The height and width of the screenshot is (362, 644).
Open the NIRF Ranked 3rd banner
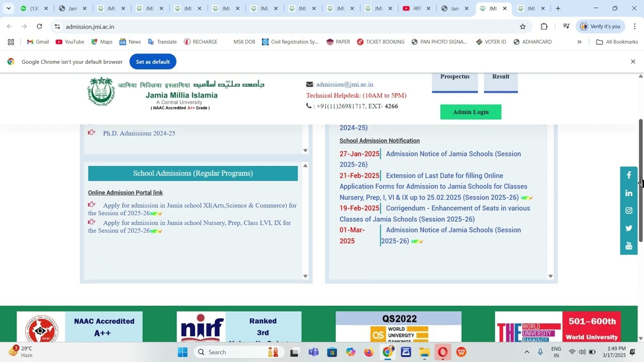tap(239, 327)
